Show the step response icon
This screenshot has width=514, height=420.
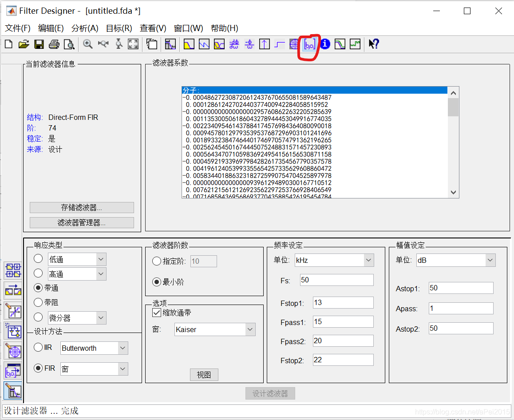coord(279,44)
